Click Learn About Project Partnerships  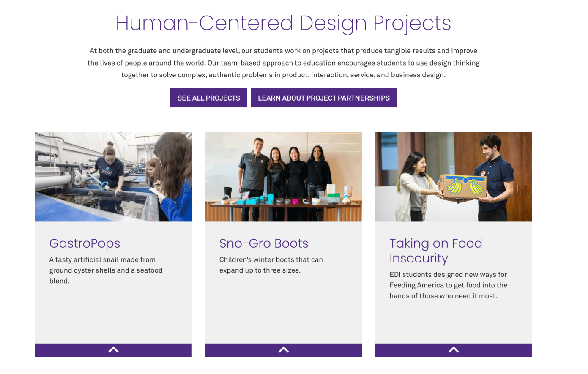tap(324, 98)
